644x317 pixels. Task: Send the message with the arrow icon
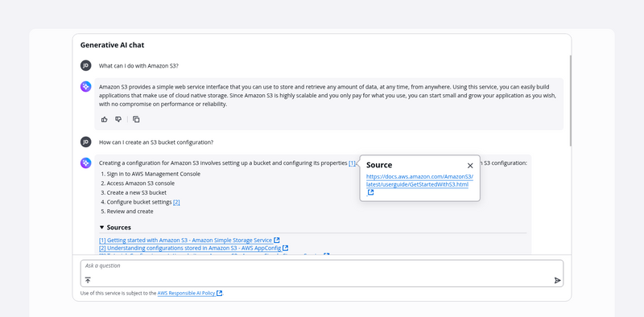pyautogui.click(x=557, y=281)
